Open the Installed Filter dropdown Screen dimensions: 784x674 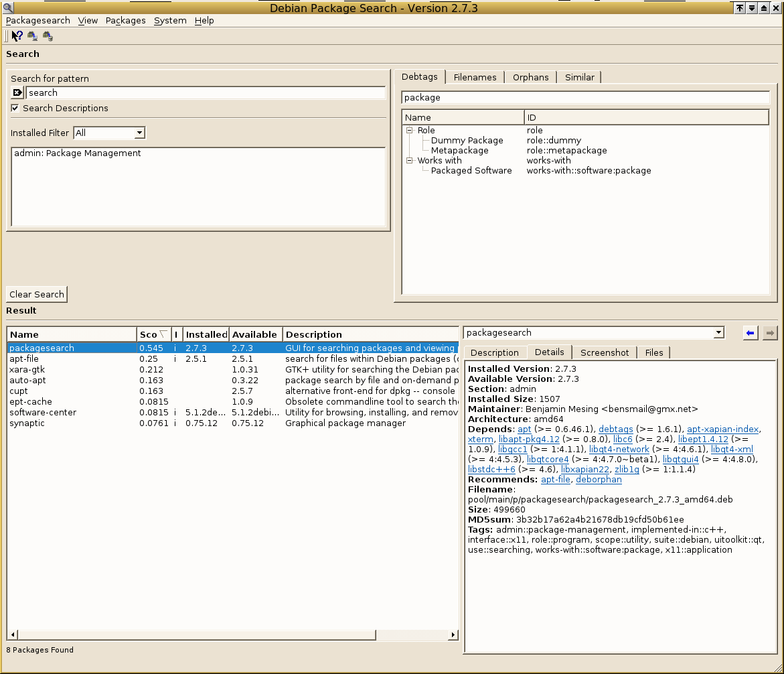pyautogui.click(x=109, y=133)
